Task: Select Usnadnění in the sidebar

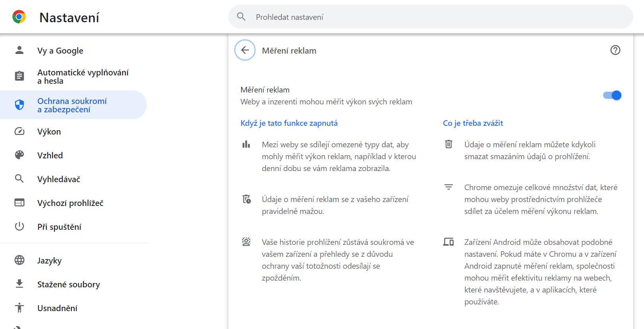Action: (x=57, y=308)
